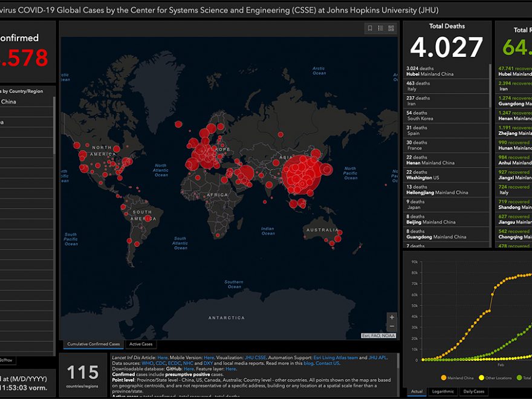532x399 pixels.
Task: Open the WHO data source link
Action: (x=148, y=363)
